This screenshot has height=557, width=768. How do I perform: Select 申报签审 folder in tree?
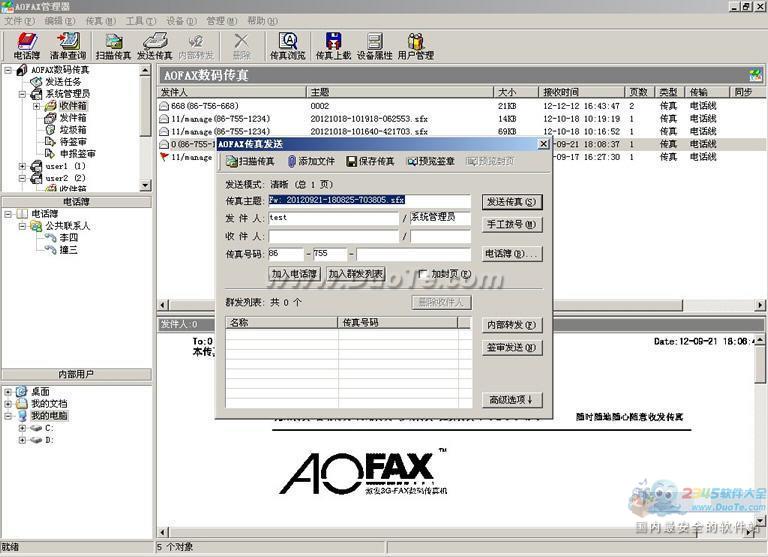[x=77, y=154]
